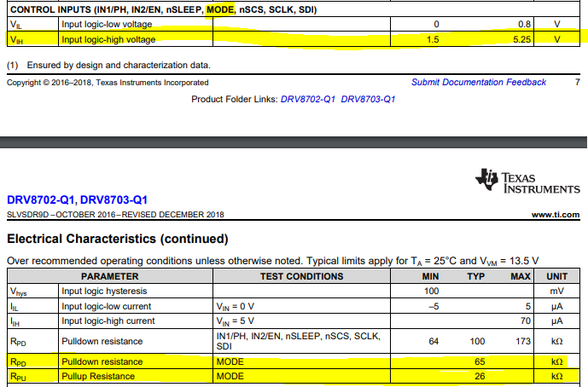Click the 'Input logic-high current' parameter
588x387 pixels.
(108, 321)
